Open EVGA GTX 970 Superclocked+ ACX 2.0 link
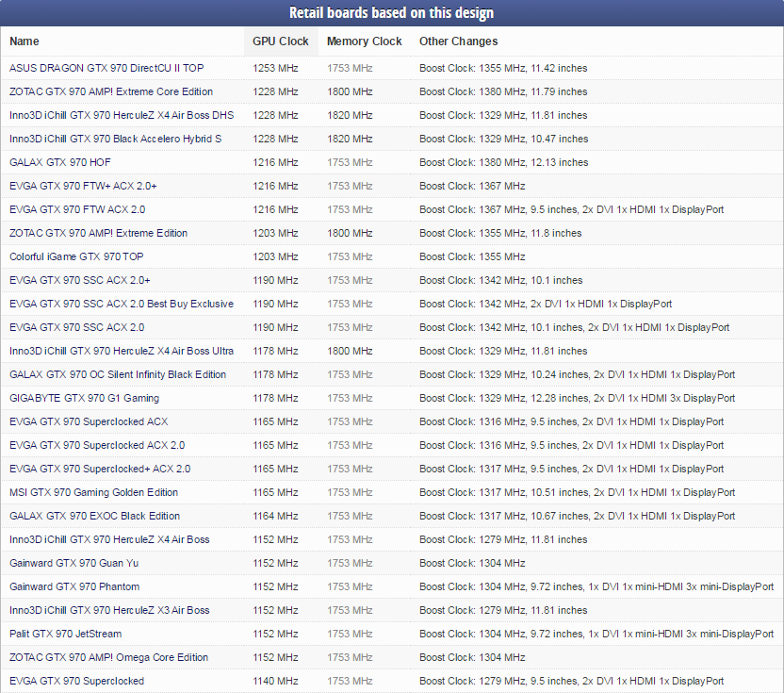Viewport: 784px width, 693px height. click(x=100, y=469)
